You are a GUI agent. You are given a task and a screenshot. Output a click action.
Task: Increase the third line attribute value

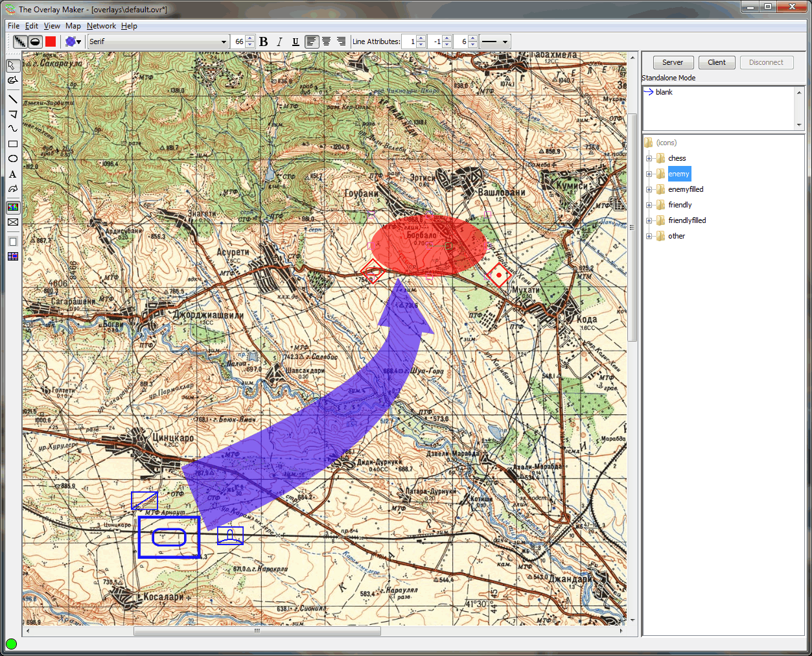point(473,38)
